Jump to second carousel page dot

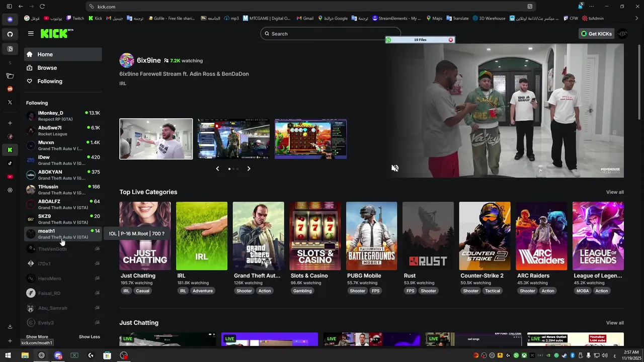[x=233, y=169]
